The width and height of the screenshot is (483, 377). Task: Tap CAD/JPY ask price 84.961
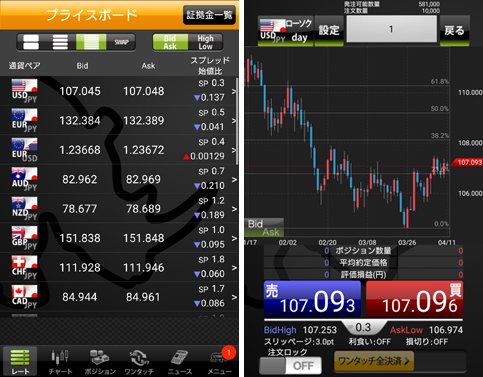143,297
